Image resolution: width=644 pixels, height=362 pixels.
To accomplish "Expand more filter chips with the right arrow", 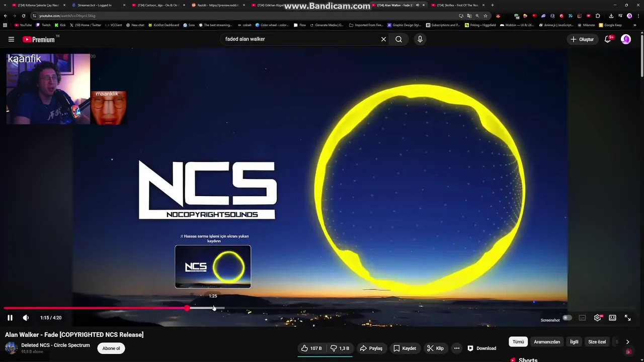I will click(627, 342).
